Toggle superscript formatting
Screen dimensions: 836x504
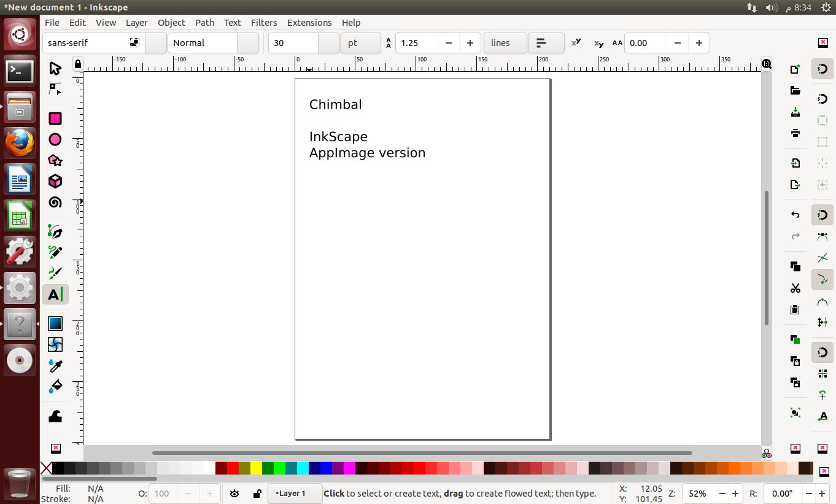(x=576, y=43)
